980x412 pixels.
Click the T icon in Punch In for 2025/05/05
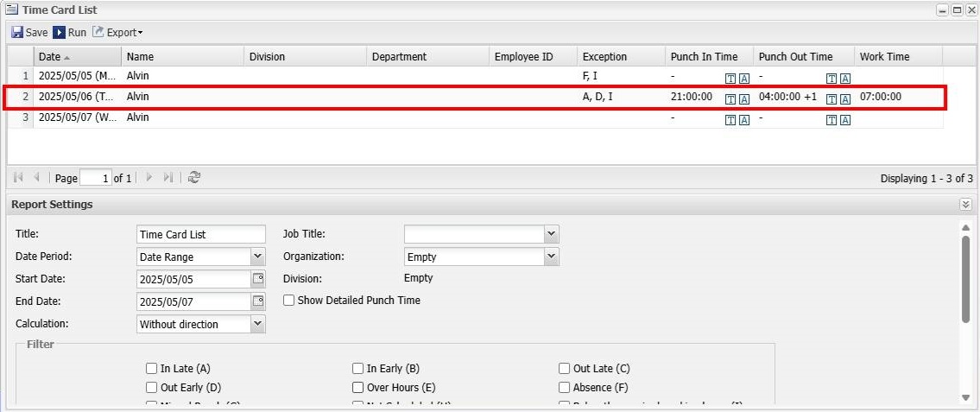730,79
